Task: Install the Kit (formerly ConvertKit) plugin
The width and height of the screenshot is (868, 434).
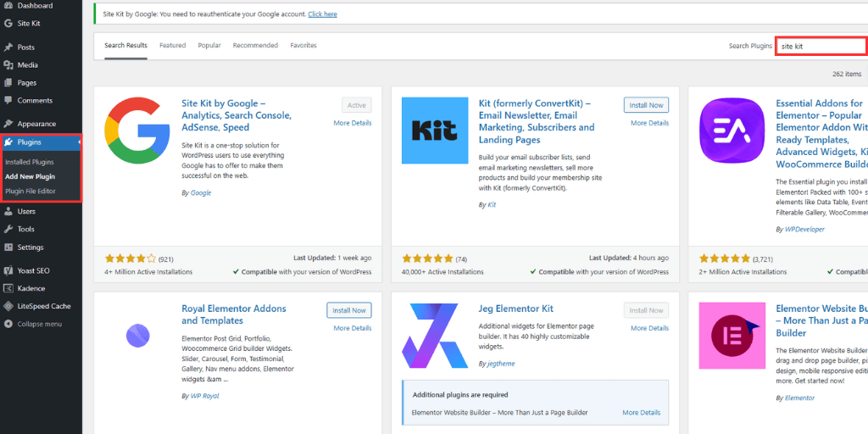Action: click(646, 105)
